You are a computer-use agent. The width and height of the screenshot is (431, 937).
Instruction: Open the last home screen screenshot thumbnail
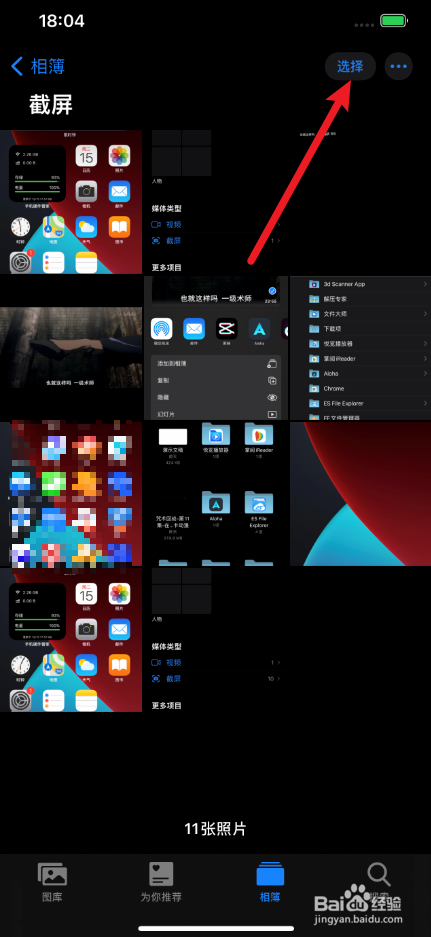(71, 640)
